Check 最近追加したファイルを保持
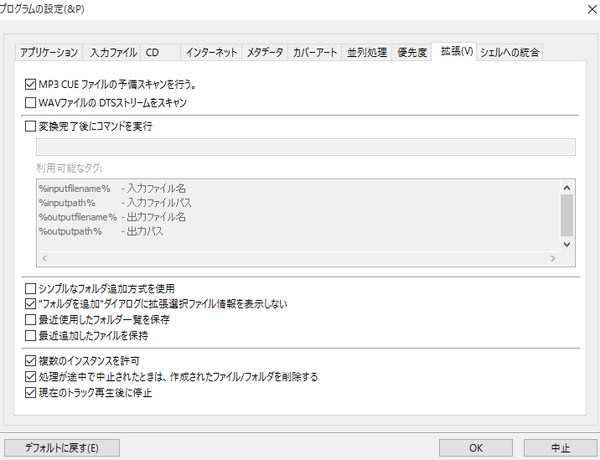600x460 pixels. click(30, 336)
